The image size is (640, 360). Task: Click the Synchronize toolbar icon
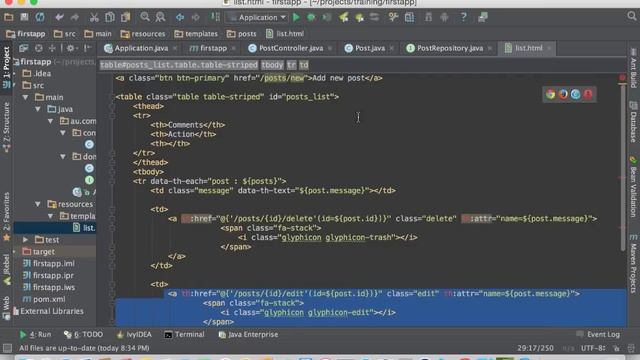point(40,17)
